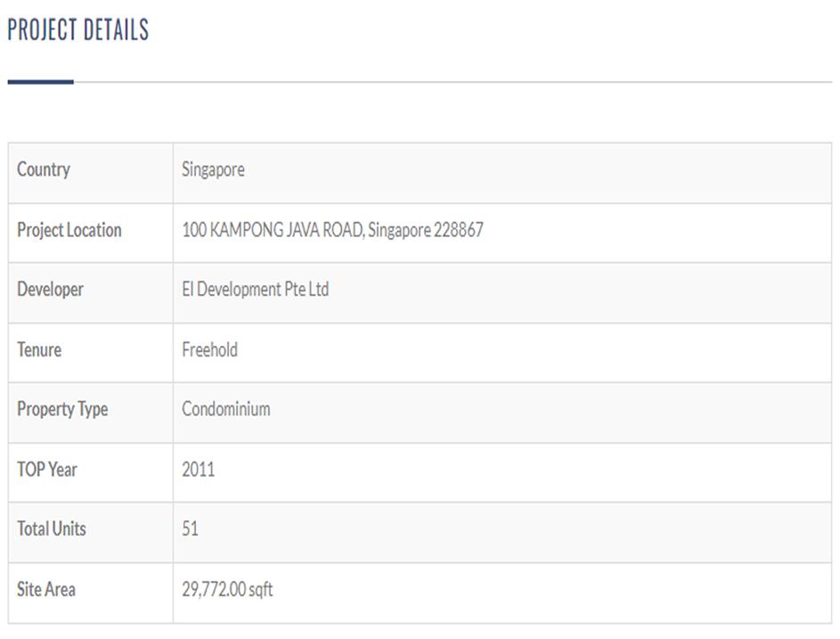Image resolution: width=840 pixels, height=639 pixels.
Task: Select the Total Units label
Action: coord(52,528)
